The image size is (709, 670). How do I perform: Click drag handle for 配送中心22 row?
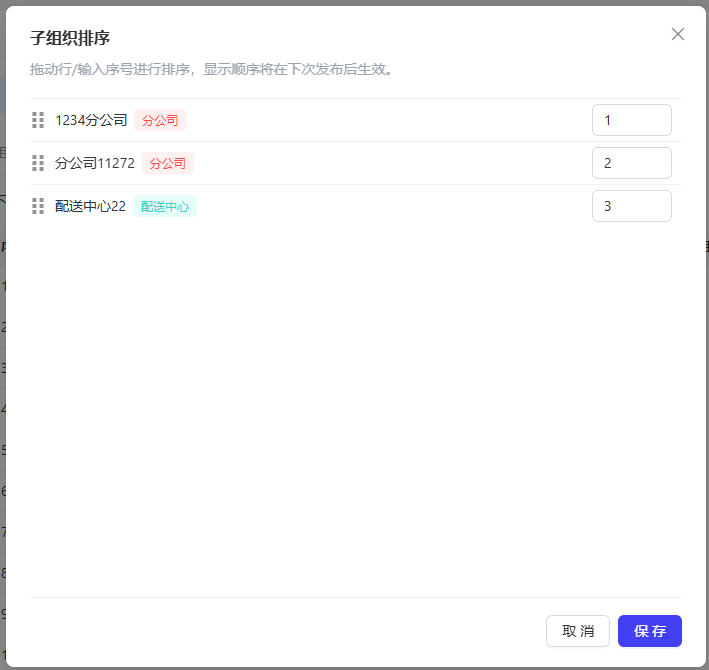[x=38, y=206]
